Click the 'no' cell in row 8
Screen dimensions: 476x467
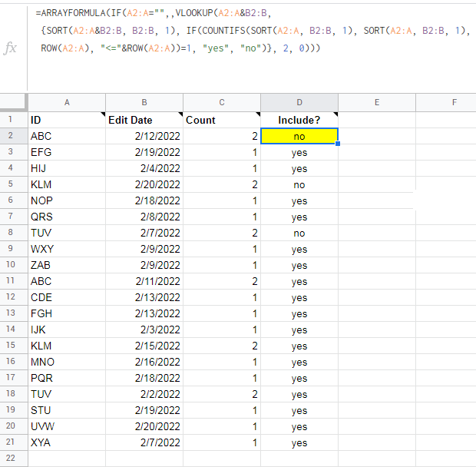(x=299, y=233)
